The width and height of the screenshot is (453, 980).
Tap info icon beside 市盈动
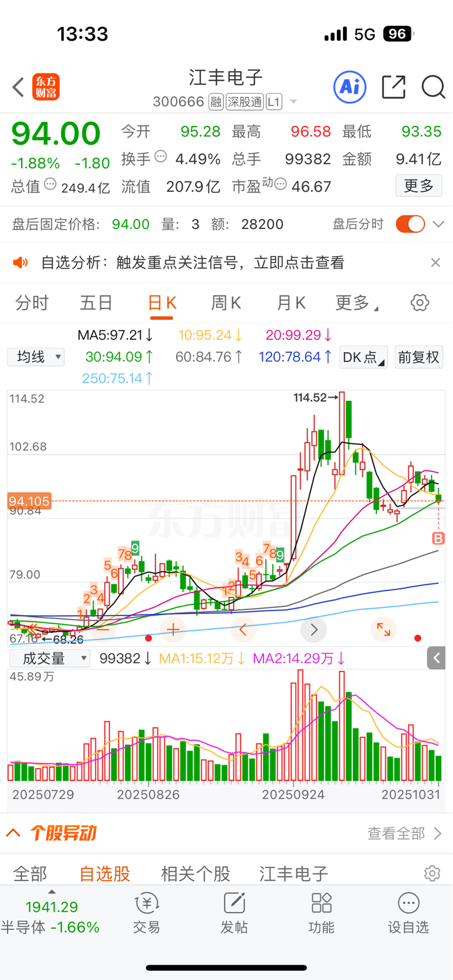pos(281,185)
